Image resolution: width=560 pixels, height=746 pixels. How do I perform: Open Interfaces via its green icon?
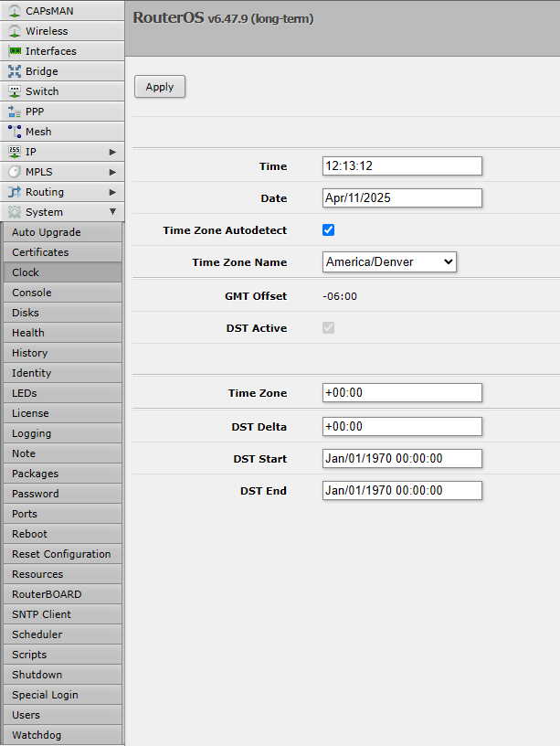tap(15, 51)
